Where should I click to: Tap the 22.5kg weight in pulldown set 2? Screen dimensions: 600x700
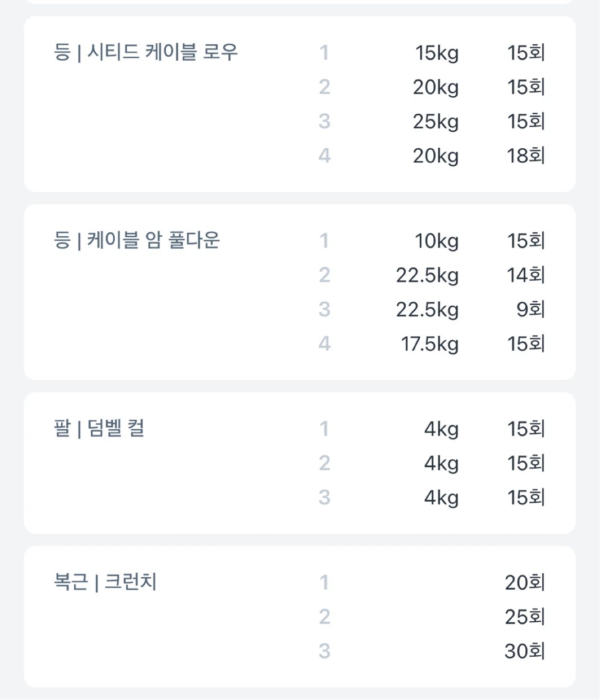(x=428, y=276)
